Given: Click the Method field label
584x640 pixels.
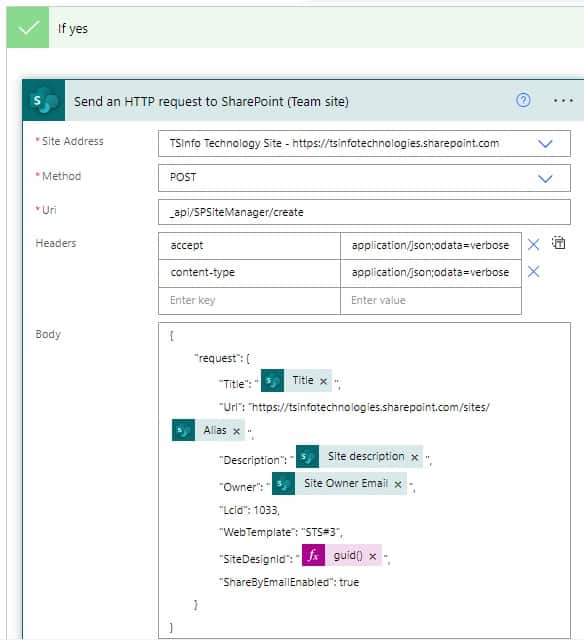Looking at the screenshot, I should tap(62, 176).
